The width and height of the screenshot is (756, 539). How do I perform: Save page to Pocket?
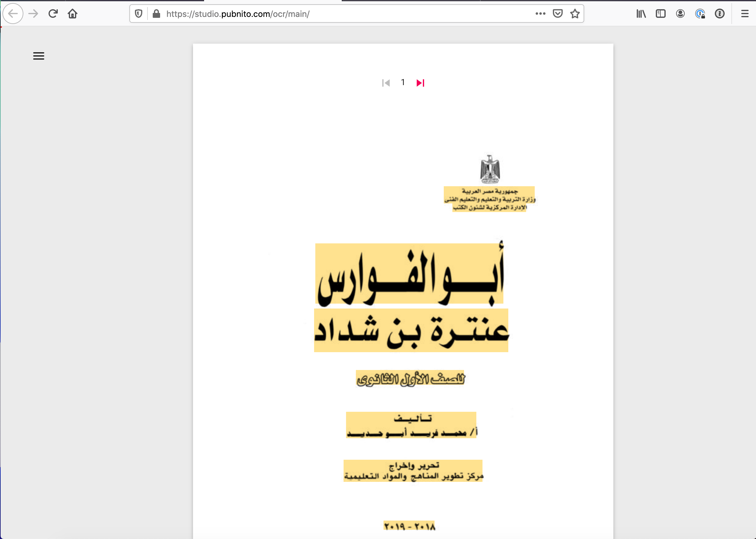pos(557,14)
